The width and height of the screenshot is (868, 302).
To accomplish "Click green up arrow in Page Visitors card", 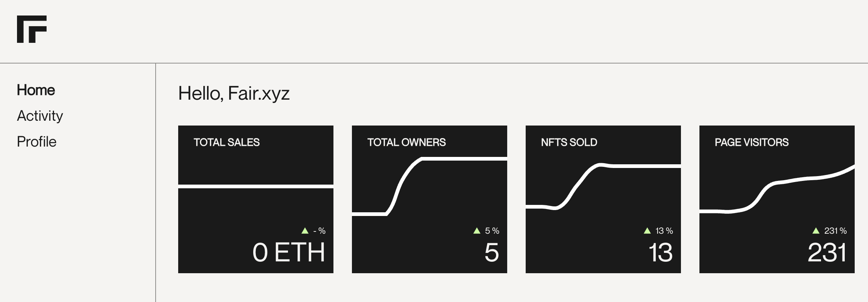I will click(816, 231).
